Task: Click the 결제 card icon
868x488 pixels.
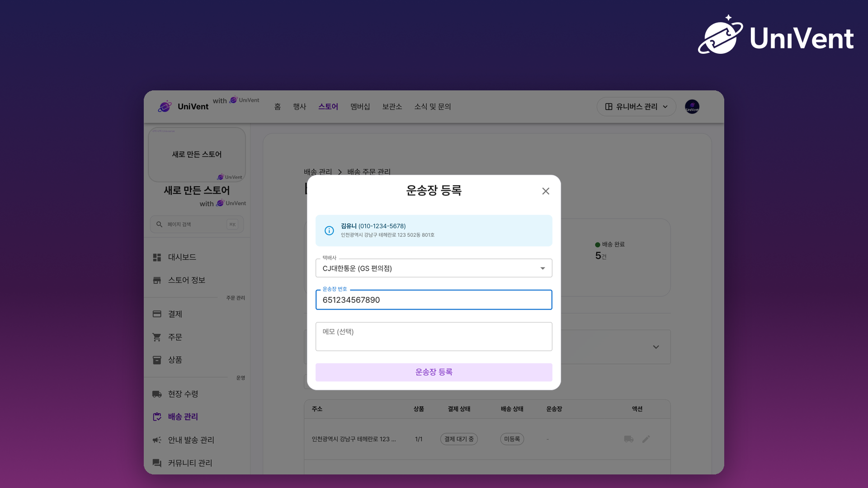Action: click(x=157, y=314)
